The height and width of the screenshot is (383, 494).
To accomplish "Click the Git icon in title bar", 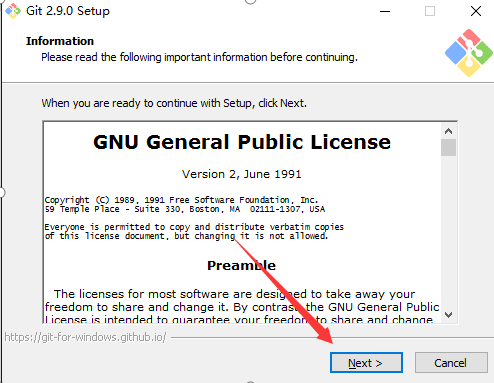I will 13,11.
